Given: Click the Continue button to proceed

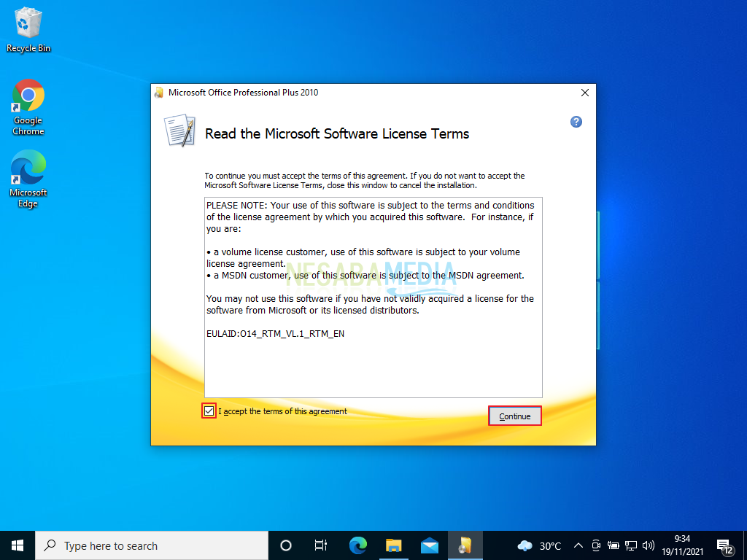Looking at the screenshot, I should [514, 416].
